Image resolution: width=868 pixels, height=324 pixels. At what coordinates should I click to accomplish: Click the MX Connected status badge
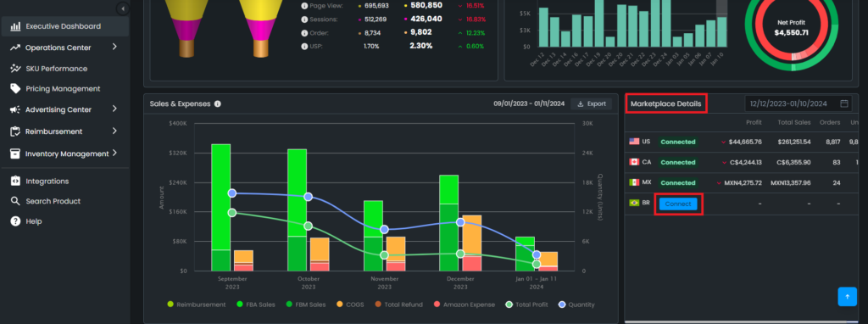tap(677, 182)
